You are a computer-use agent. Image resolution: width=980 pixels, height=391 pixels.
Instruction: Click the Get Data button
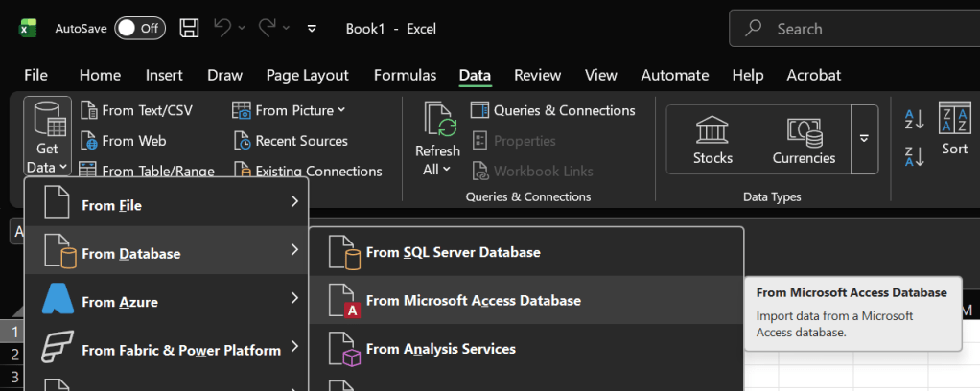[x=48, y=136]
